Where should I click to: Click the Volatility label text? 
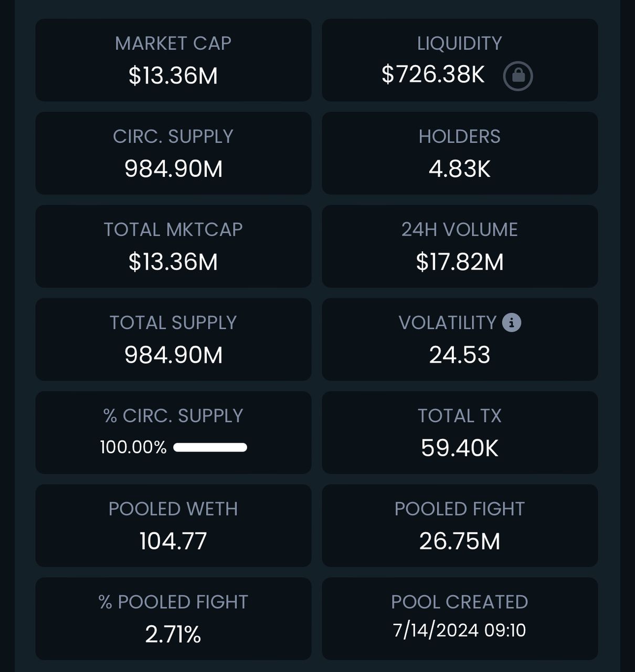click(448, 323)
